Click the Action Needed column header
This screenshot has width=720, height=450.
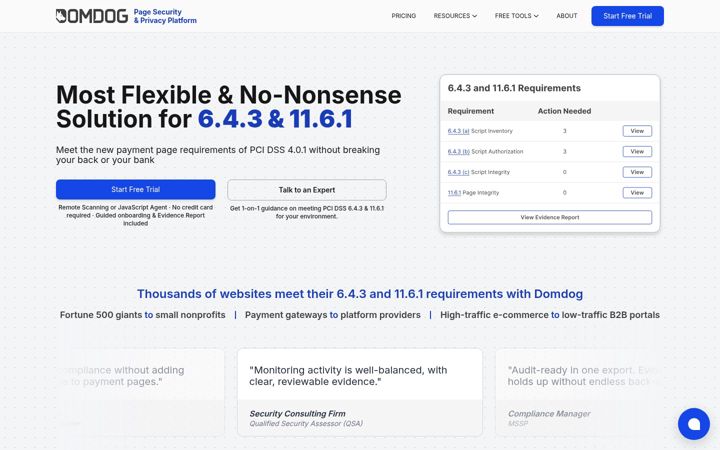pyautogui.click(x=564, y=111)
